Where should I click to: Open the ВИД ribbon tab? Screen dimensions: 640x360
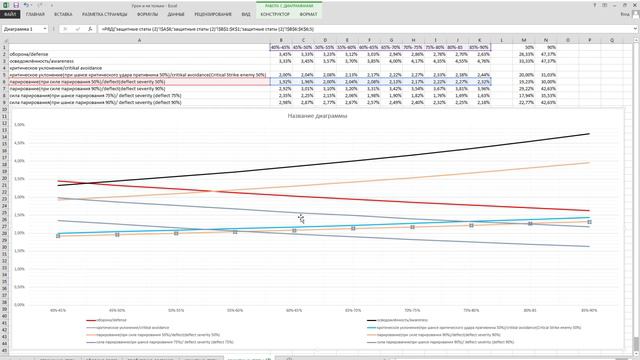[x=246, y=14]
